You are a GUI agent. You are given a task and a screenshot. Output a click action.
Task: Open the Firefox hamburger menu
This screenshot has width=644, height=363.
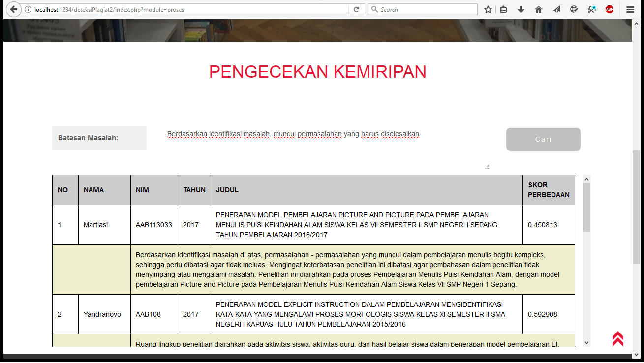[630, 9]
